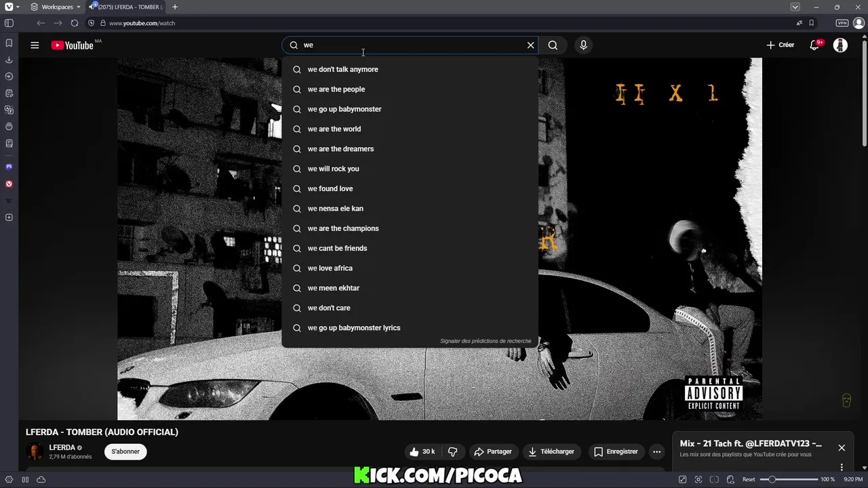
Task: Open the Vivaldi main menu icon
Action: 9,7
